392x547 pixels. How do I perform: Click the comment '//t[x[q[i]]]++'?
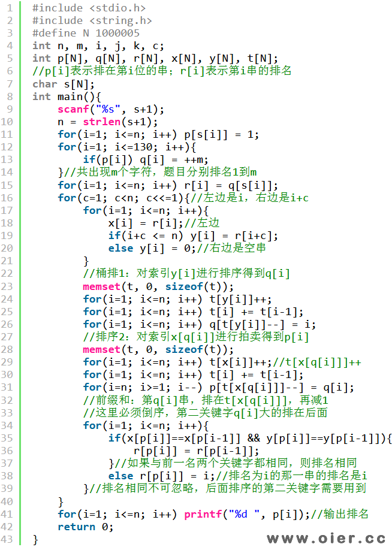(316, 362)
